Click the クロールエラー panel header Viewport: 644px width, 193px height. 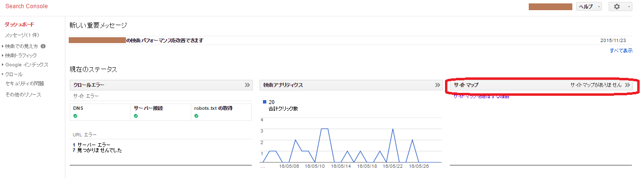tap(161, 85)
